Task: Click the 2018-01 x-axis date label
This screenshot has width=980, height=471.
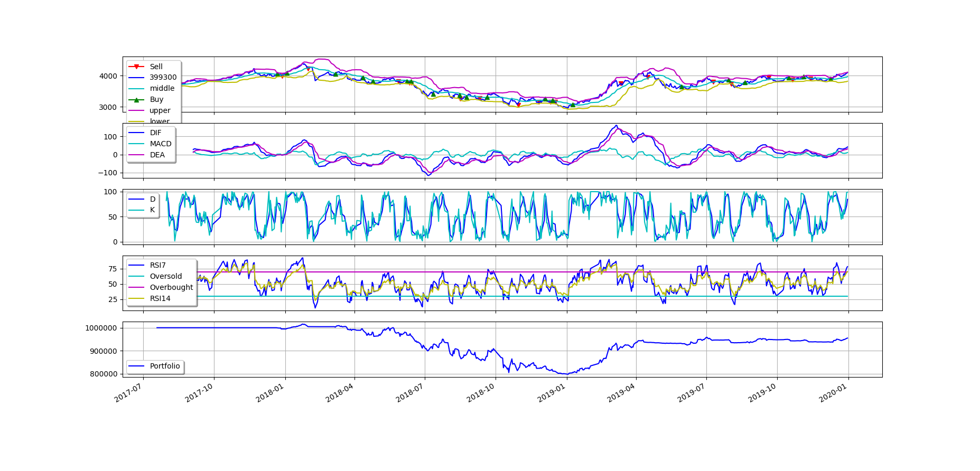Action: tap(270, 393)
